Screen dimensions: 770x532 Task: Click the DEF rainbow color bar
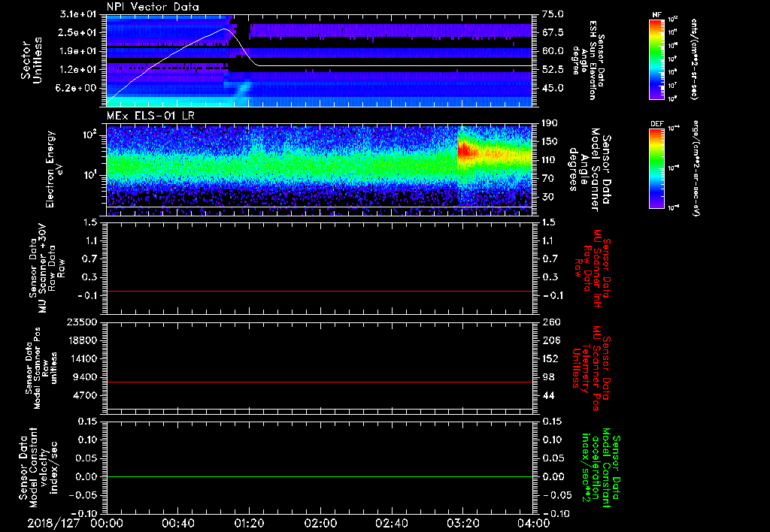656,169
